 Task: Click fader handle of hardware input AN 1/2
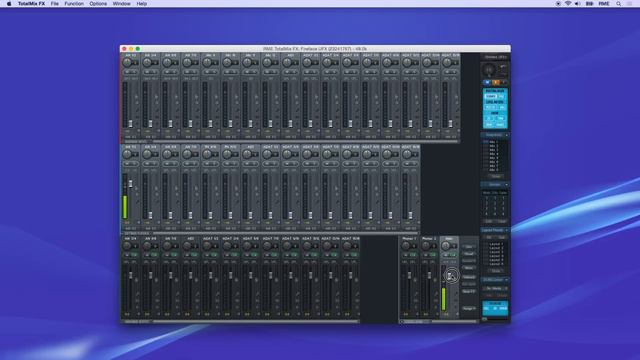[130, 124]
